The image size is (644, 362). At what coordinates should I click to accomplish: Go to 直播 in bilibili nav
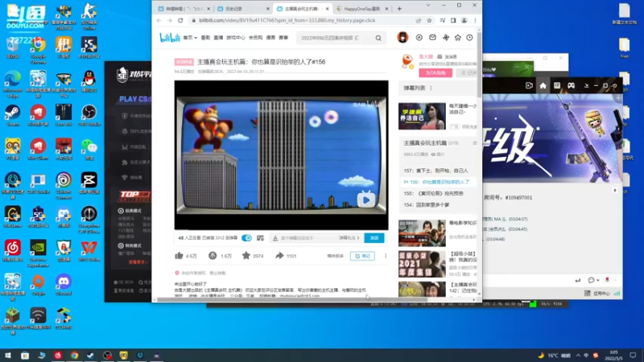point(218,38)
